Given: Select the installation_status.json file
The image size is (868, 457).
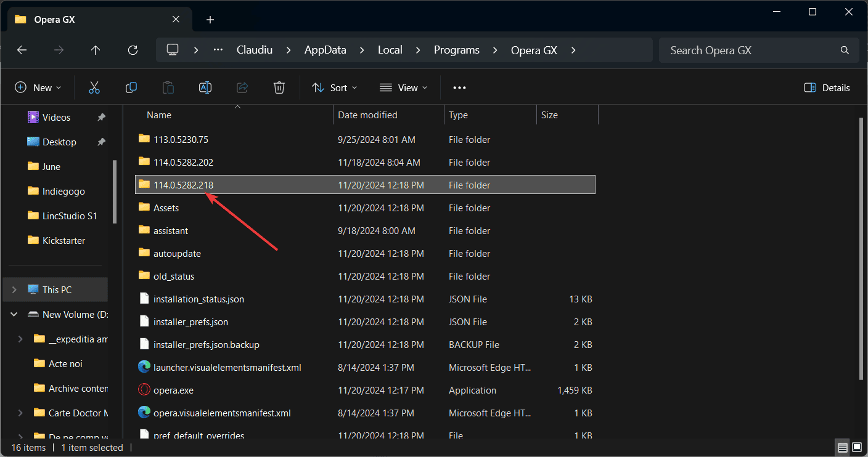Looking at the screenshot, I should (365, 299).
